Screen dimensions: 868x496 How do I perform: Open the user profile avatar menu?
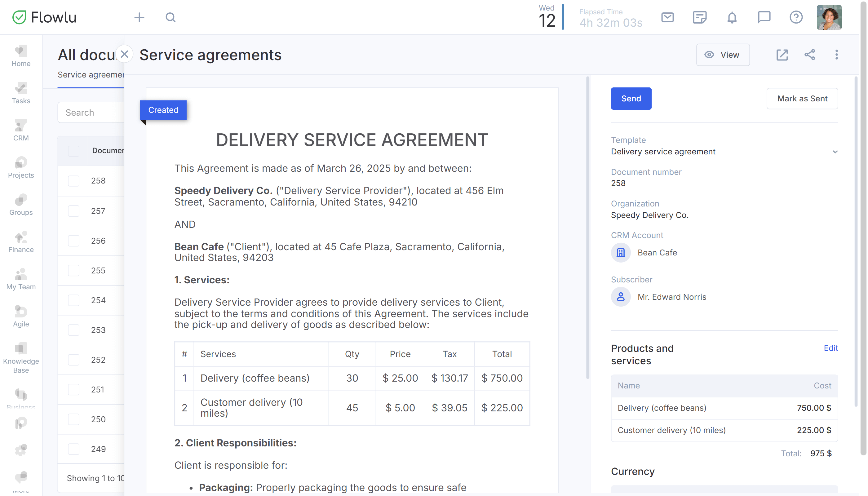pos(829,17)
